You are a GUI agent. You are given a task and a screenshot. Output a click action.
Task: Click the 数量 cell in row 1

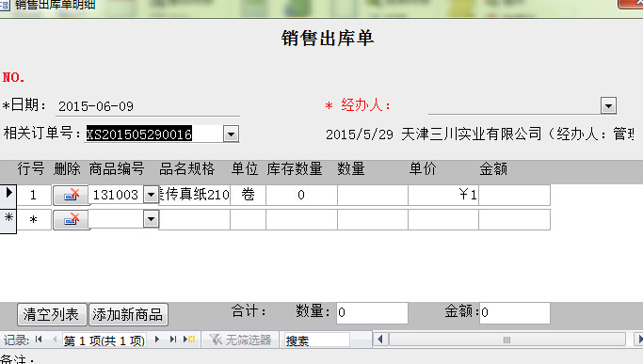pos(373,195)
